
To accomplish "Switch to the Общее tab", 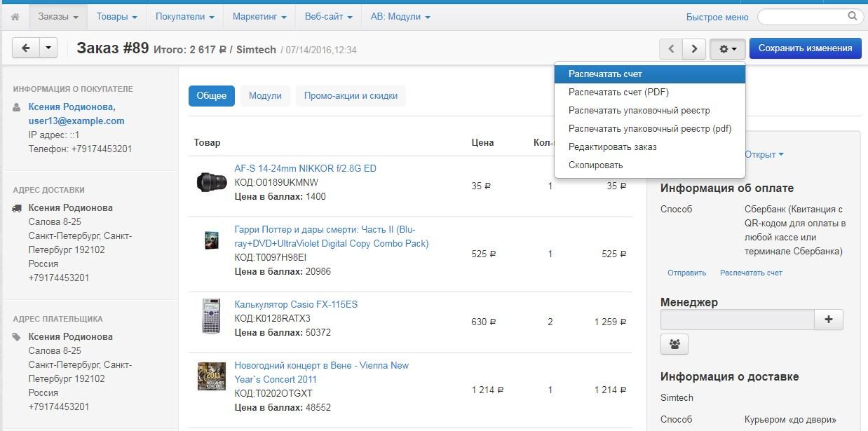I will coord(211,96).
